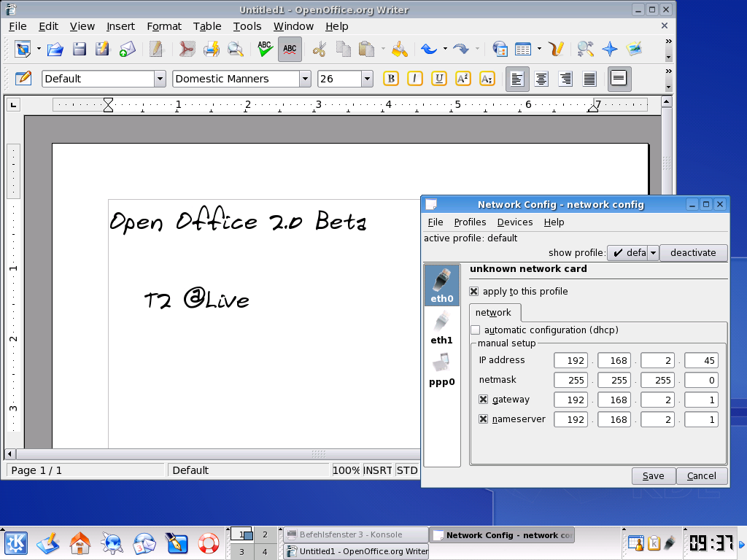Open the Format menu in Writer
The height and width of the screenshot is (560, 747).
(164, 26)
